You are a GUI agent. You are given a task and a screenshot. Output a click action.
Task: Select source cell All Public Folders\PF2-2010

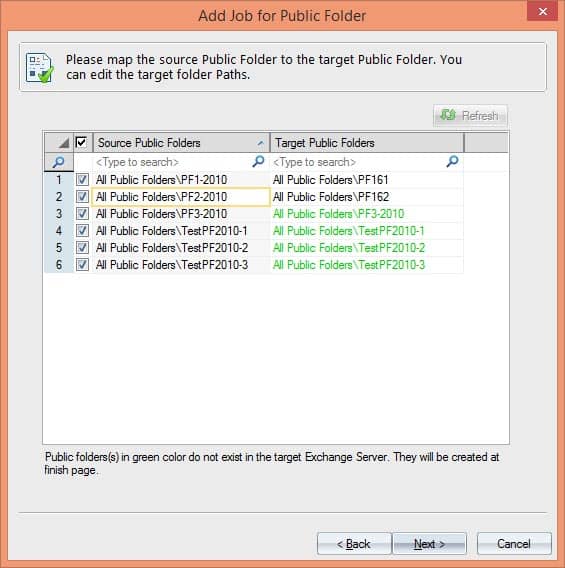coord(181,197)
